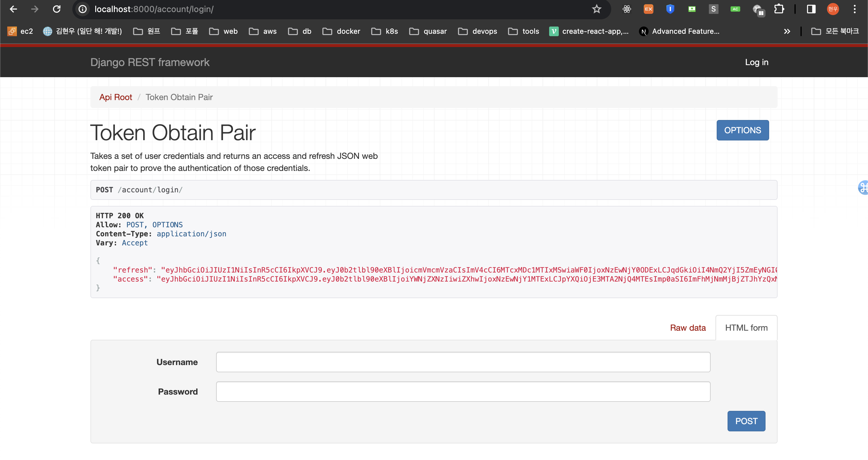Click the green N extension icon
868x460 pixels.
pos(692,9)
